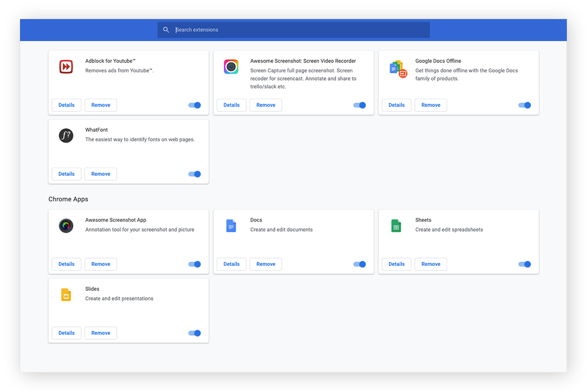Click the WhatFont extension icon

point(66,135)
